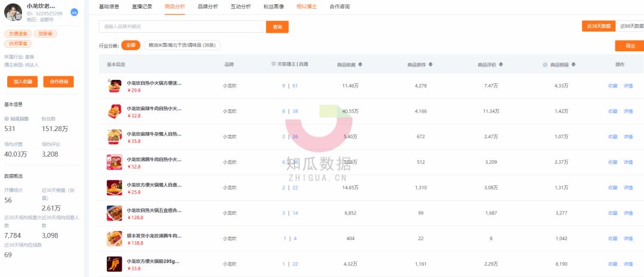The height and width of the screenshot is (277, 644).
Task: Sort table by 商品评价 column
Action: click(x=501, y=64)
